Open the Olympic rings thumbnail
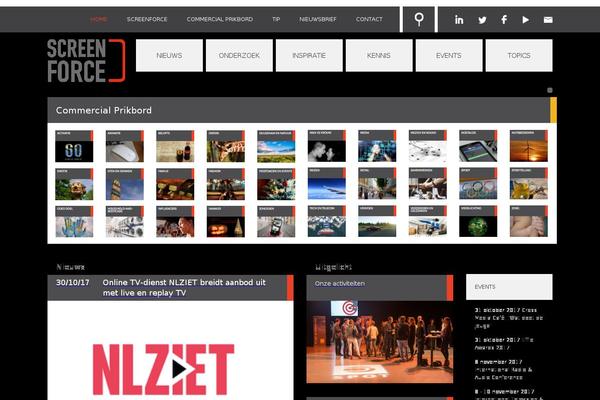The image size is (600, 400). click(478, 184)
